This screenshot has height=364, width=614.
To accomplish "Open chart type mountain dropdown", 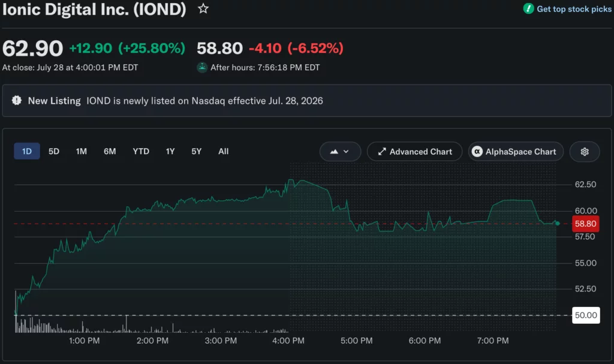I will [340, 152].
